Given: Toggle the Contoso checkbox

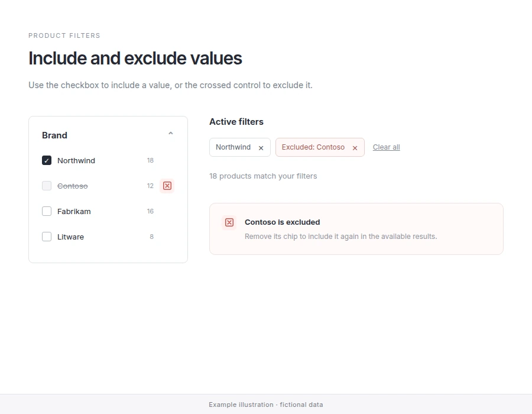Looking at the screenshot, I should [x=47, y=186].
